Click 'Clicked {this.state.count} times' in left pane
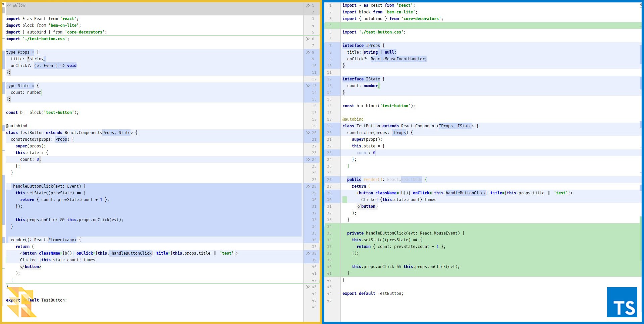 [58, 260]
